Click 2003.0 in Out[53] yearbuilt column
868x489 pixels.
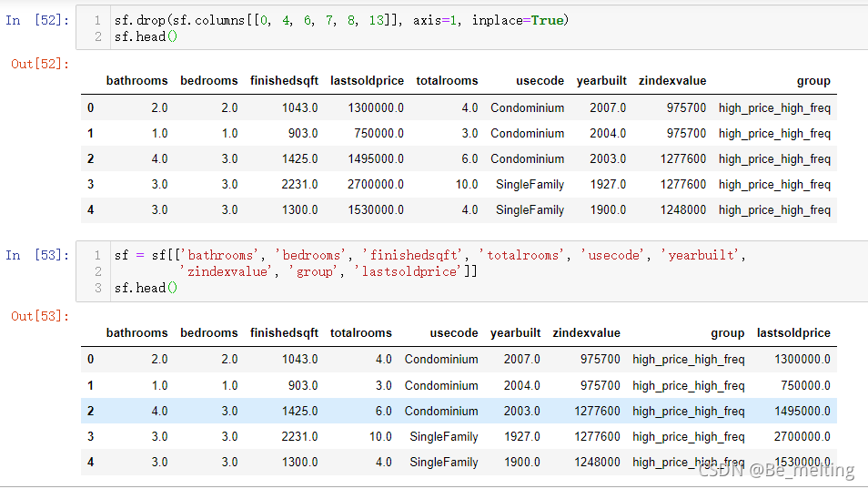point(522,412)
